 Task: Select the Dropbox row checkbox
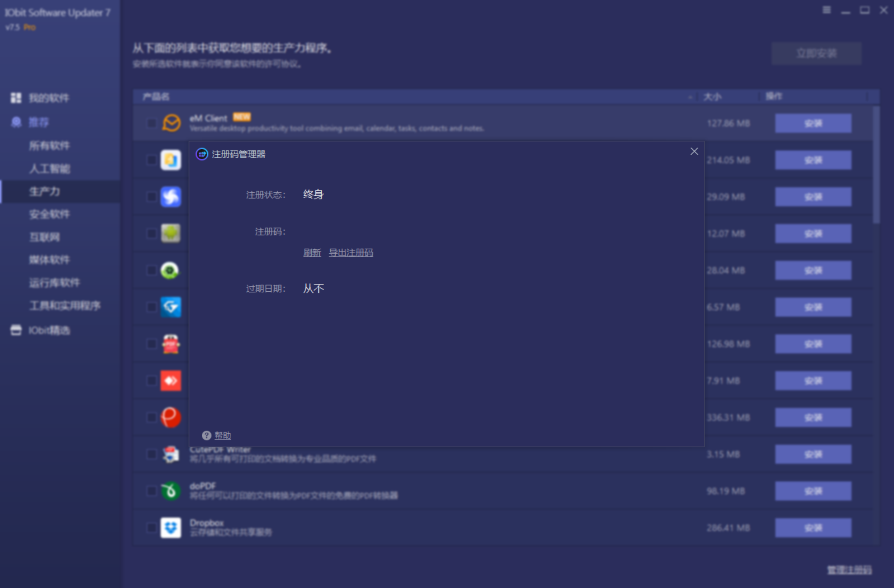[x=151, y=528]
